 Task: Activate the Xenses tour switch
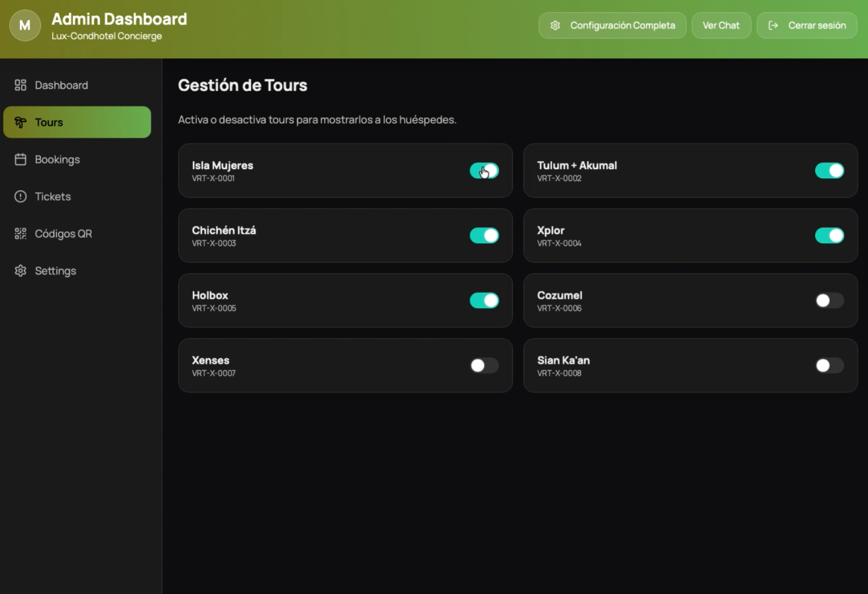point(483,365)
